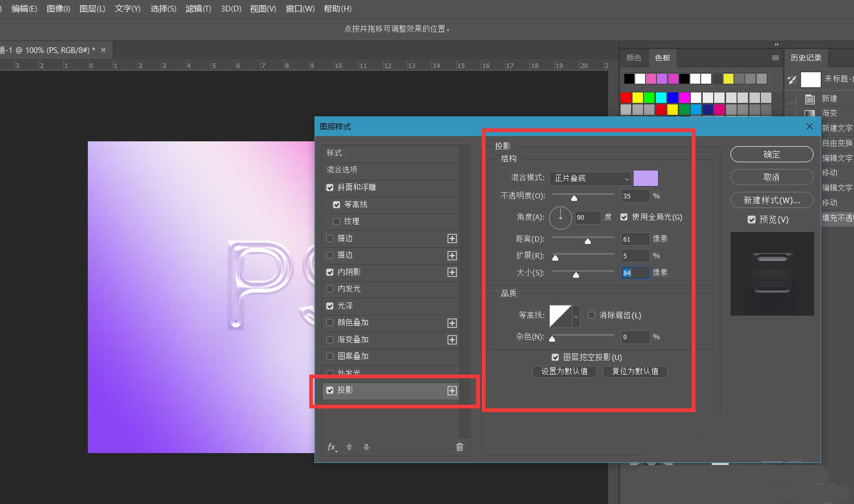Click 杂色 slider handle

(552, 339)
